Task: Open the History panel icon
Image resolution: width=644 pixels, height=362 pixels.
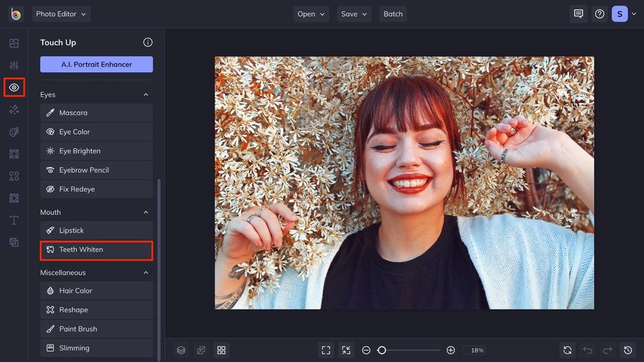Action: pos(628,350)
